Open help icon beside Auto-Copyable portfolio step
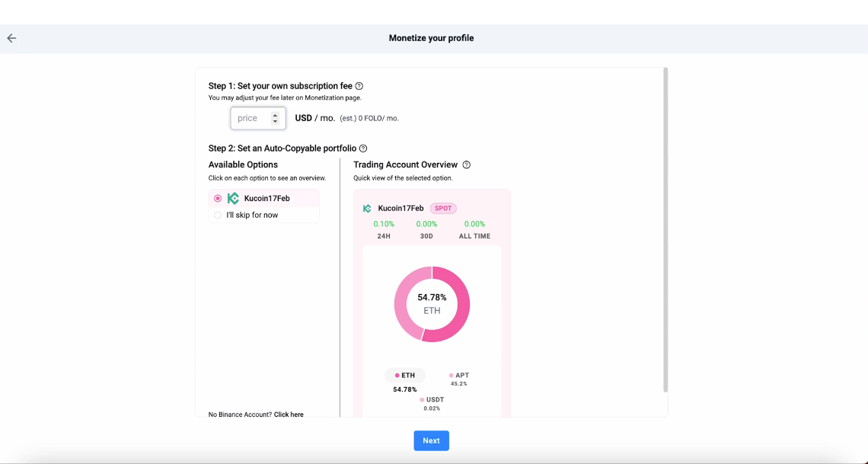The height and width of the screenshot is (464, 868). [363, 149]
